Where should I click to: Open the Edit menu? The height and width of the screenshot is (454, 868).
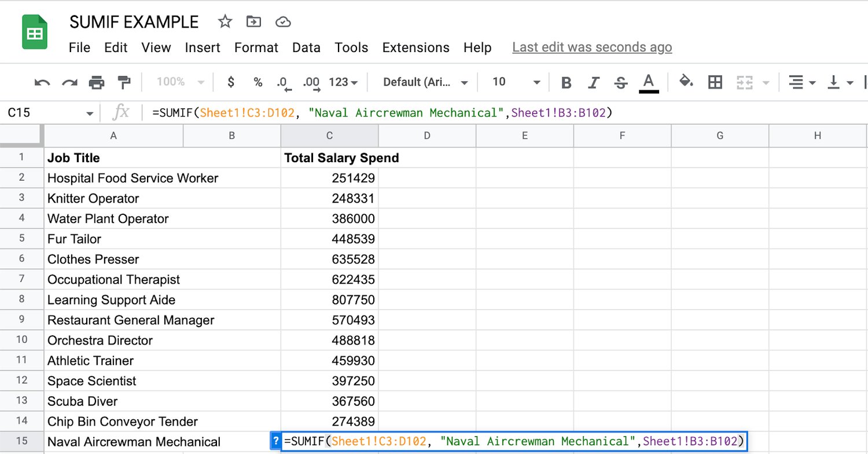116,47
